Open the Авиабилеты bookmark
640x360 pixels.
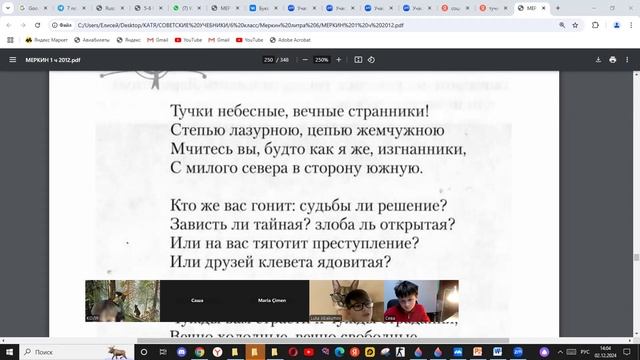(92, 40)
